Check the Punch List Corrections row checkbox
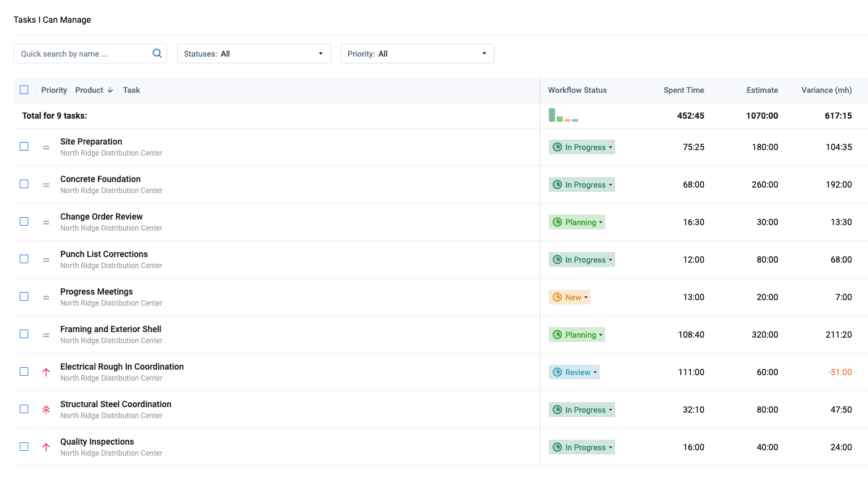Screen dimensions: 868x492 coord(24,259)
